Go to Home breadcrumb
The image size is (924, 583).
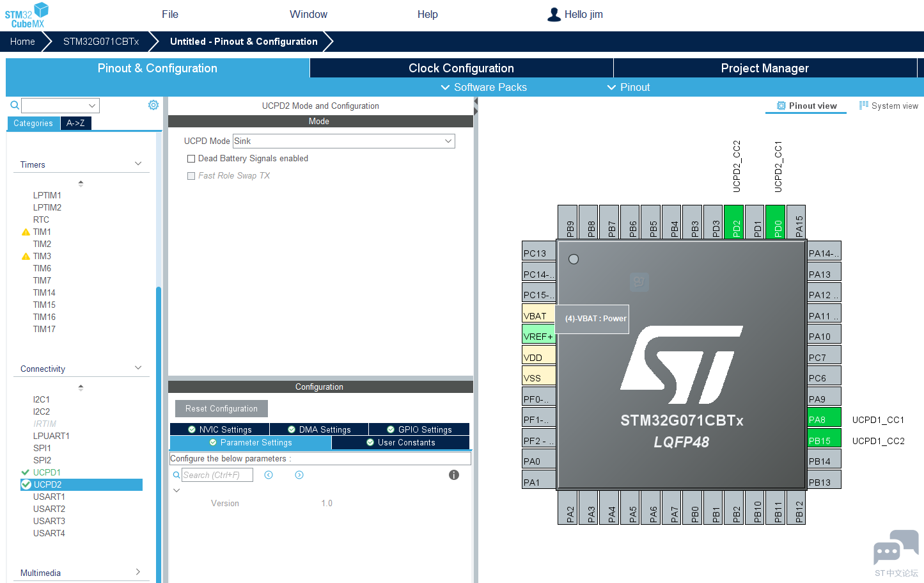pyautogui.click(x=22, y=42)
